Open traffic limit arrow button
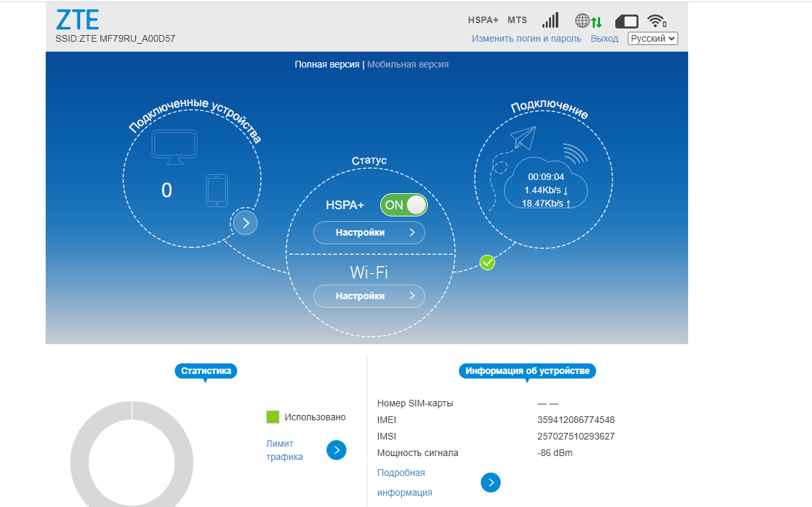Screen dimensions: 812x507 tap(336, 450)
